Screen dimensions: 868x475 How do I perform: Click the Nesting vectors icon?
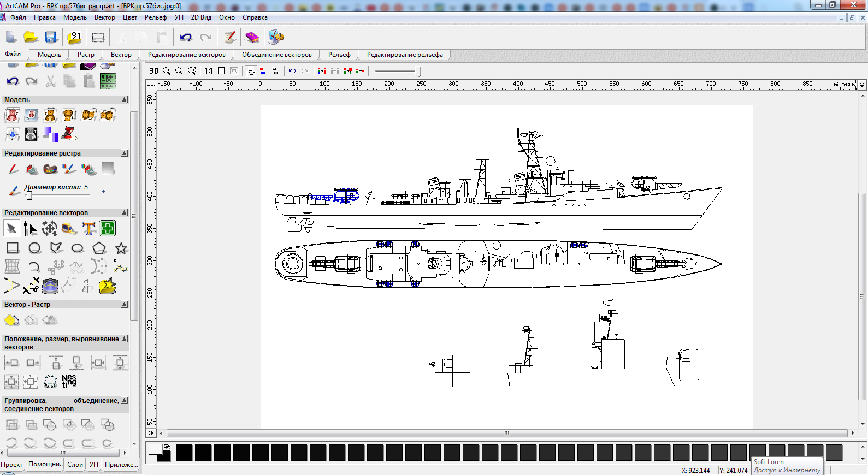pos(69,381)
